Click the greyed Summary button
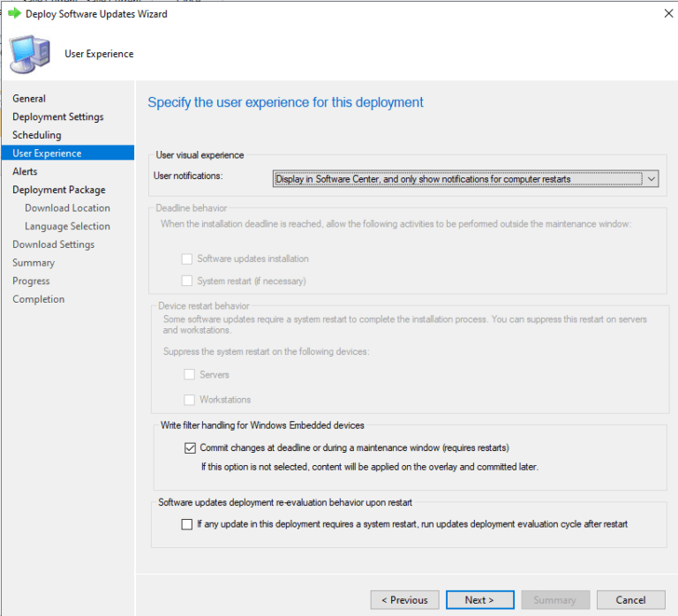This screenshot has height=616, width=678. tap(555, 600)
